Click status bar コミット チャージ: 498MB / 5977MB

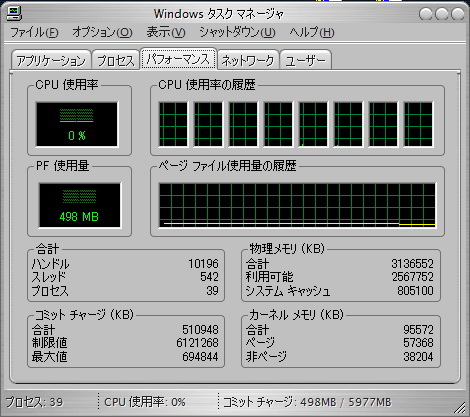307,402
